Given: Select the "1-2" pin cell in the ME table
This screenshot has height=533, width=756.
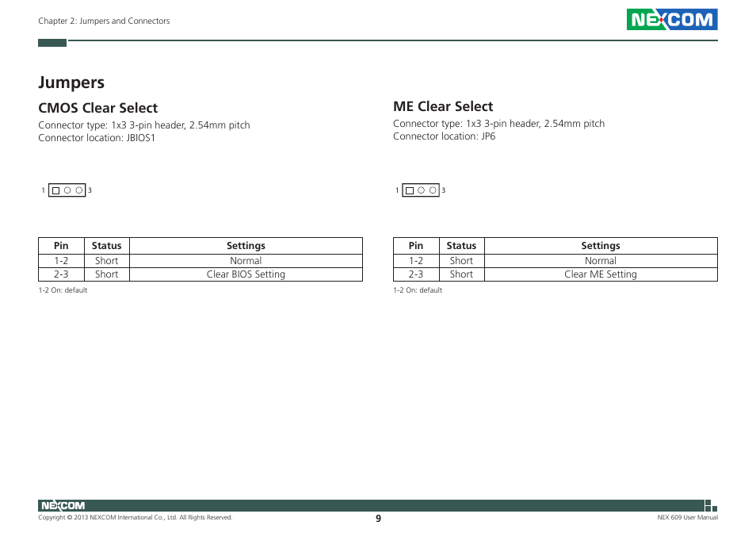Looking at the screenshot, I should click(416, 261).
